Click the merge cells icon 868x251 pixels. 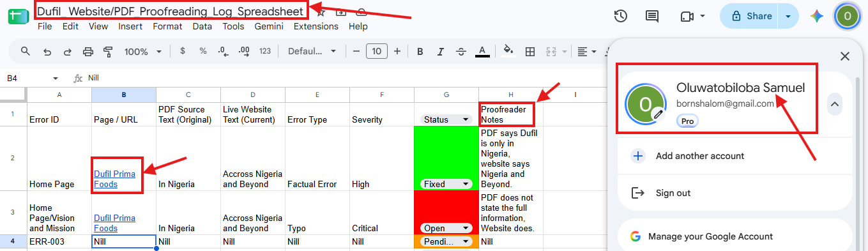click(x=551, y=51)
